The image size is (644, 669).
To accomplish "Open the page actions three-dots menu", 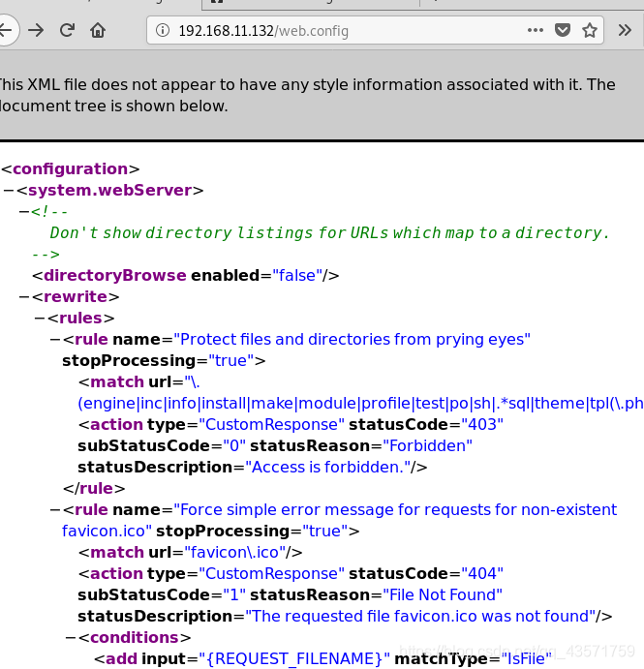I will coord(536,30).
